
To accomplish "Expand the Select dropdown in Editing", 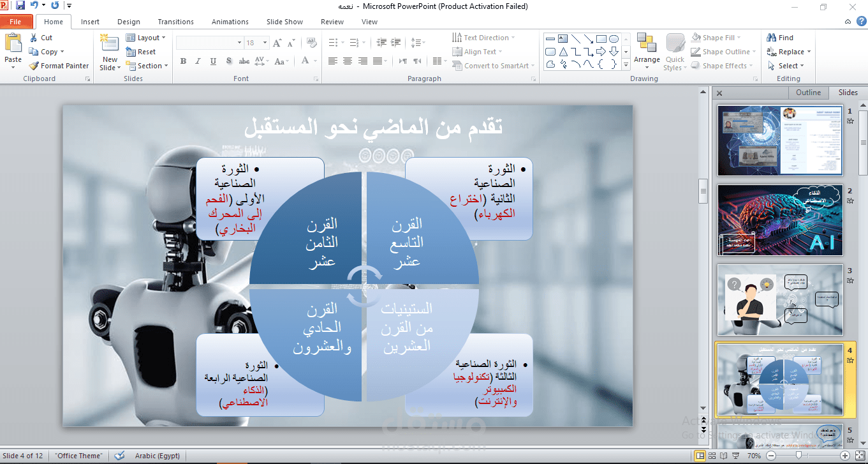I will coord(786,66).
